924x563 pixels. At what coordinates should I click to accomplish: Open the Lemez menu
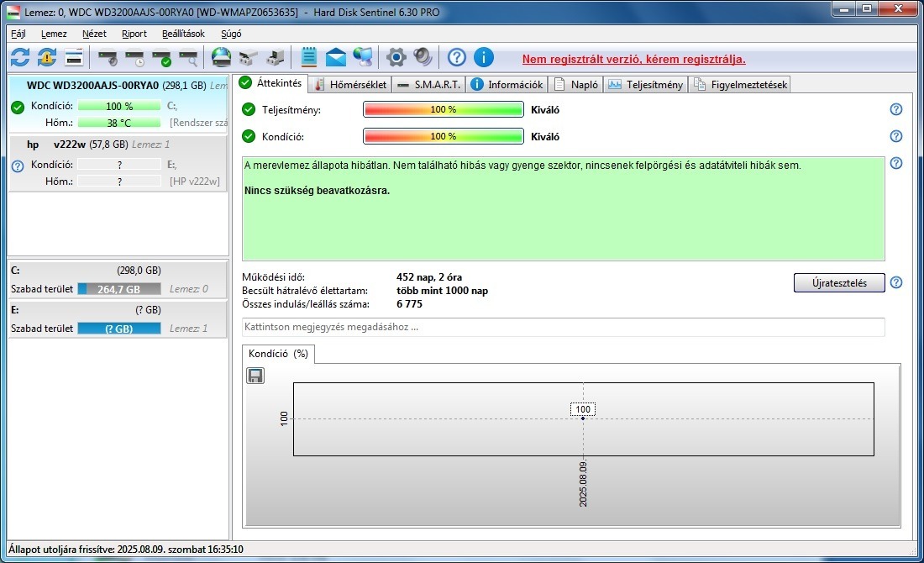pos(54,34)
